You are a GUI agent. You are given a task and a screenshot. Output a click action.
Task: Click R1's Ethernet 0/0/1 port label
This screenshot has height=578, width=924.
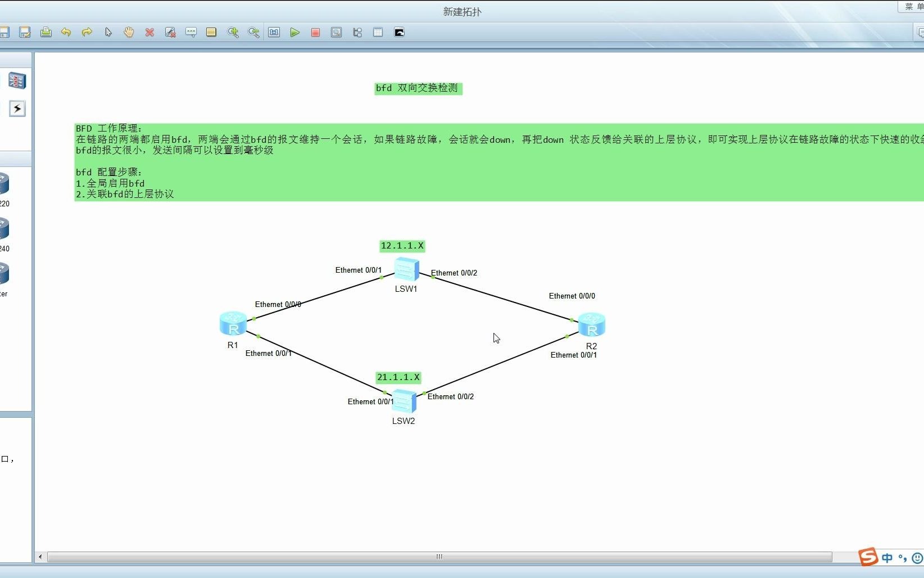[269, 353]
